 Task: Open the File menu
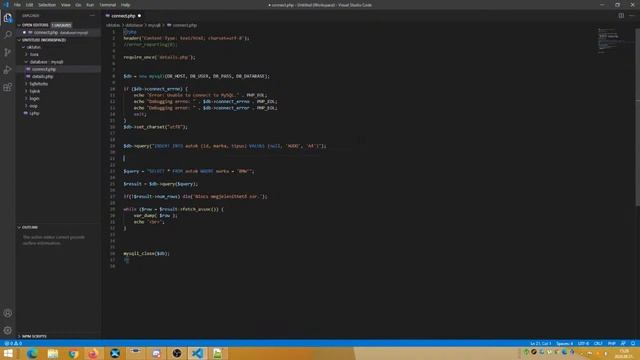(x=17, y=5)
